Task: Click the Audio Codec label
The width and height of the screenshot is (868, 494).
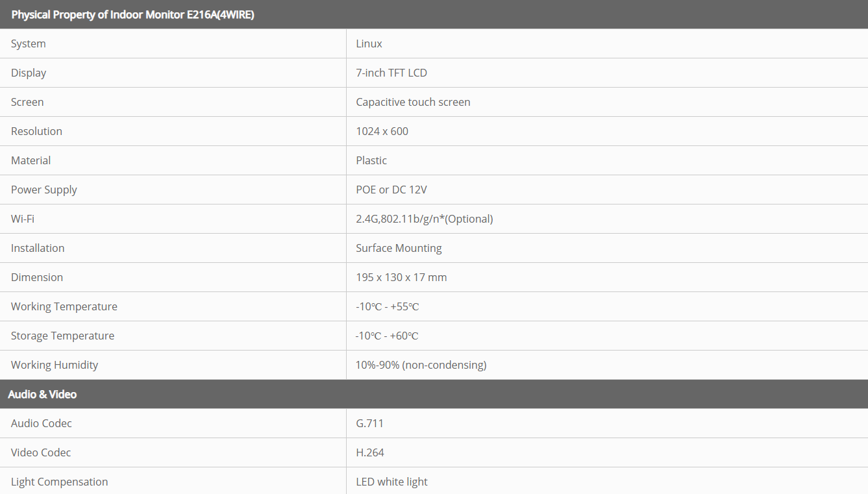Action: (42, 423)
